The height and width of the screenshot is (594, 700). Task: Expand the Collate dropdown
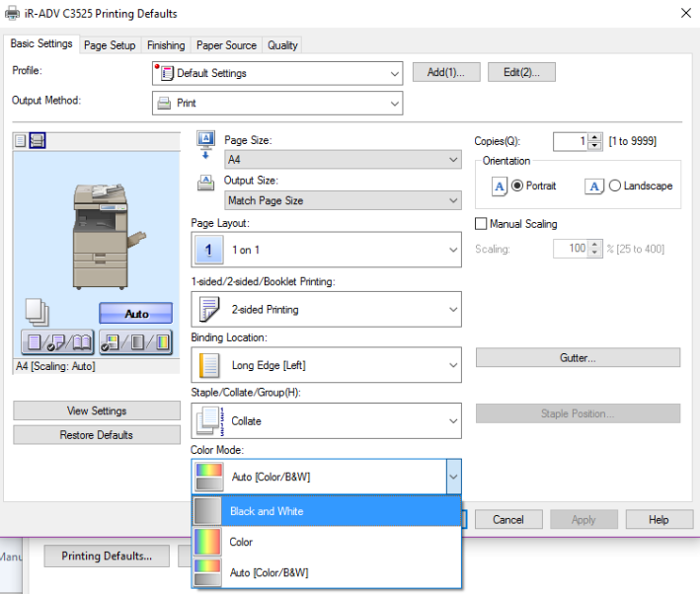tap(327, 421)
